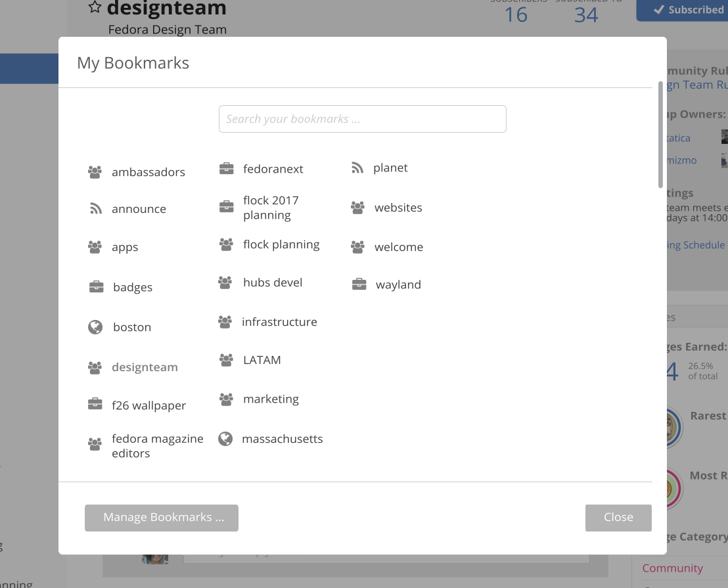The width and height of the screenshot is (728, 588).
Task: Click the subscribed-to count 34
Action: (x=586, y=15)
